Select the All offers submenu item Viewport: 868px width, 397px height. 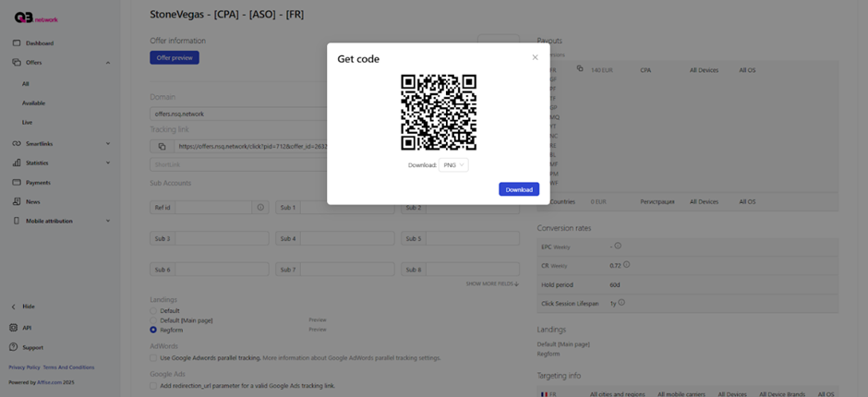point(26,84)
